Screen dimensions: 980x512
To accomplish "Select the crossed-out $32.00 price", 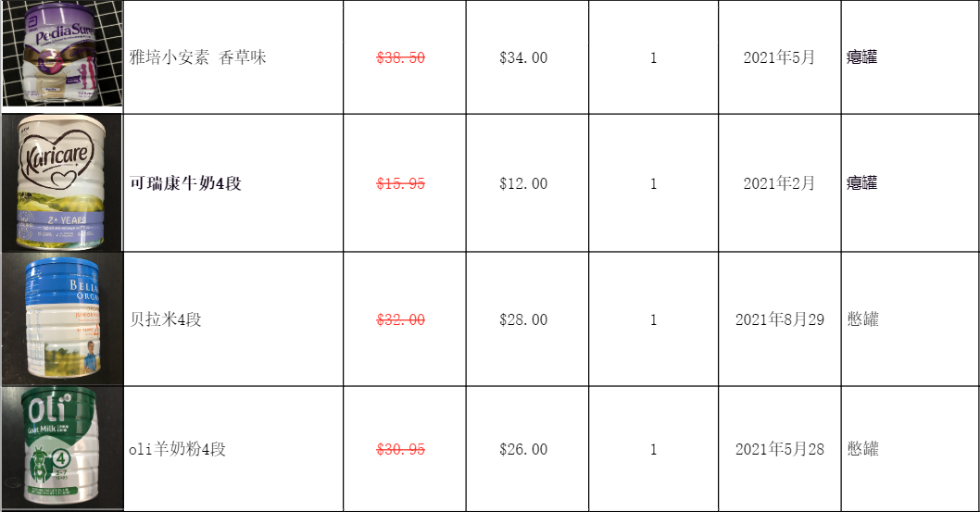I will 400,319.
